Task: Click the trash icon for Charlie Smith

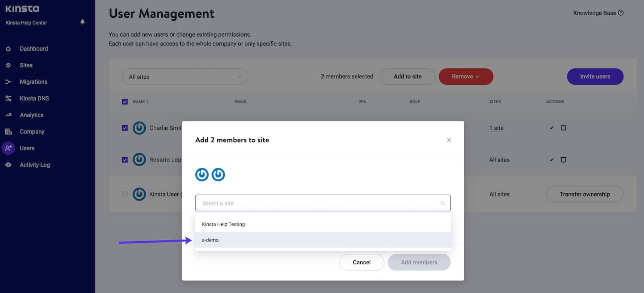Action: (563, 128)
